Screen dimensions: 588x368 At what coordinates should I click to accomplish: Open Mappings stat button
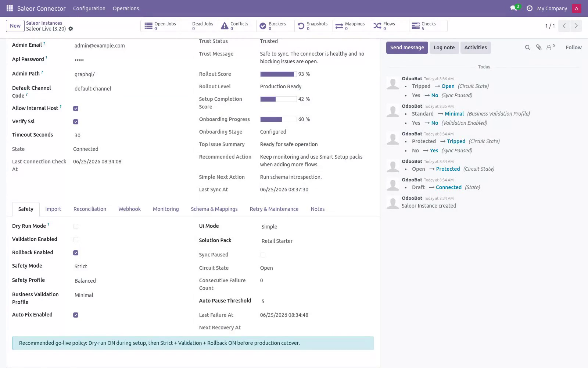[351, 26]
